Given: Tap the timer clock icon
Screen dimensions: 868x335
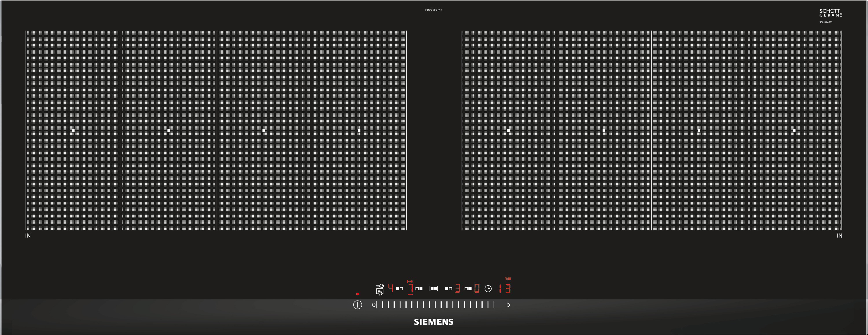Looking at the screenshot, I should tap(488, 288).
